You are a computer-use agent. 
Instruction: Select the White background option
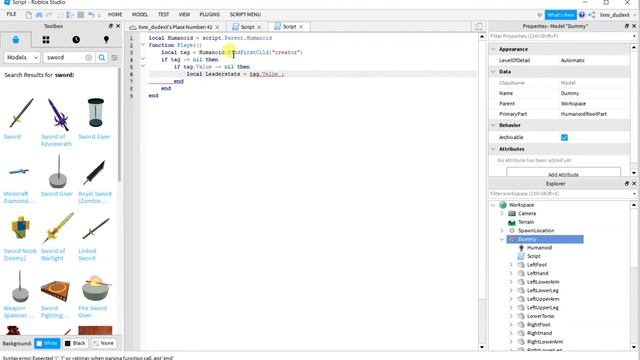pos(47,343)
